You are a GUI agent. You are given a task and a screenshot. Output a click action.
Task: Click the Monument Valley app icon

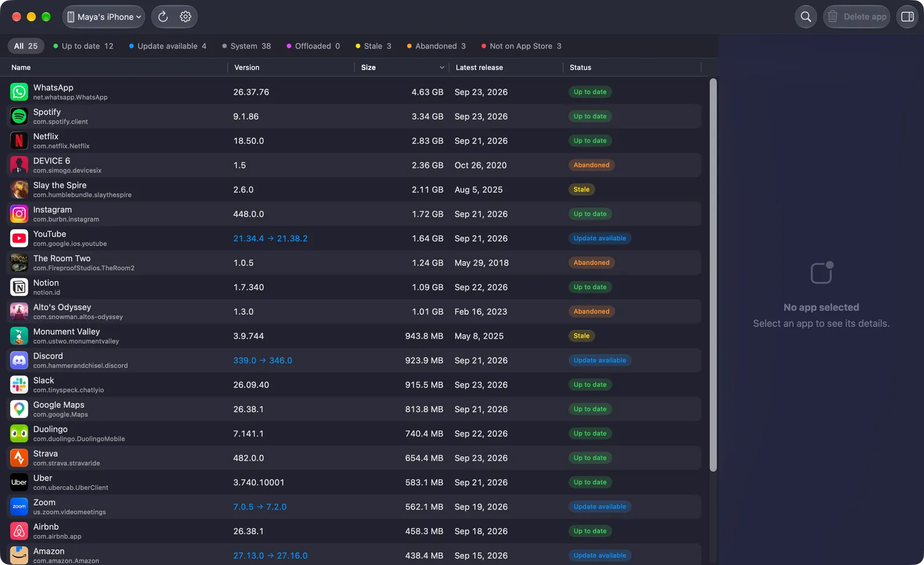19,336
